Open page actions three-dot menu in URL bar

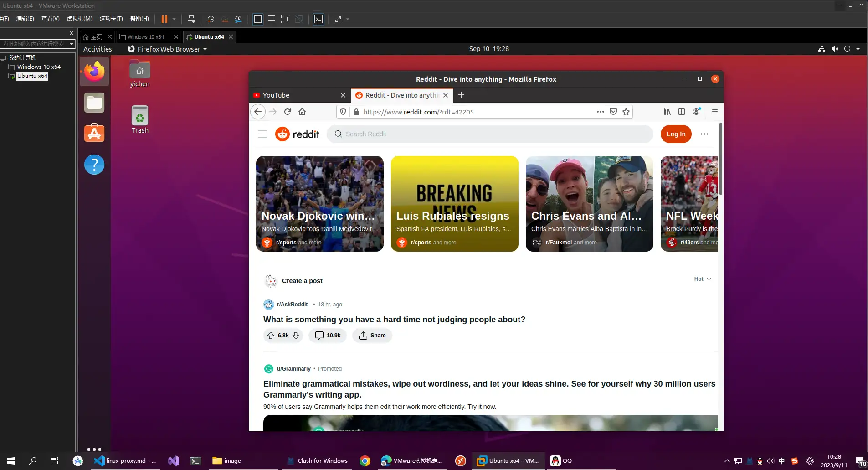point(601,112)
